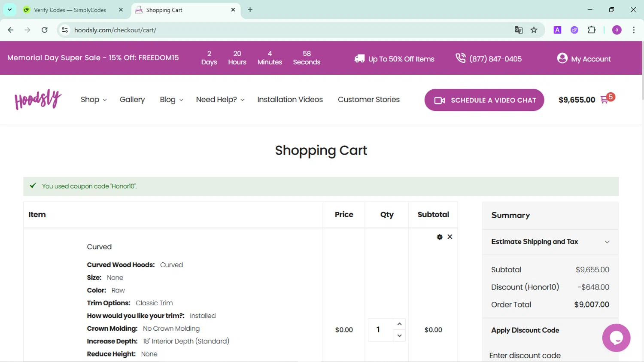The height and width of the screenshot is (362, 644).
Task: Expand the Need Help? menu
Action: pyautogui.click(x=220, y=100)
